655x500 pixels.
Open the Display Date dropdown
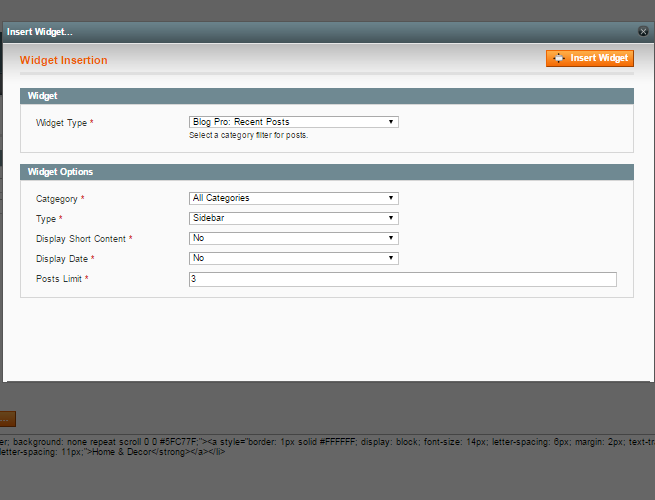tap(293, 258)
